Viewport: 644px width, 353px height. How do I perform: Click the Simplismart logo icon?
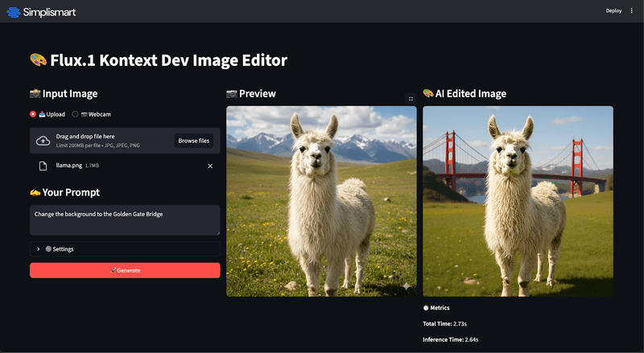(14, 12)
